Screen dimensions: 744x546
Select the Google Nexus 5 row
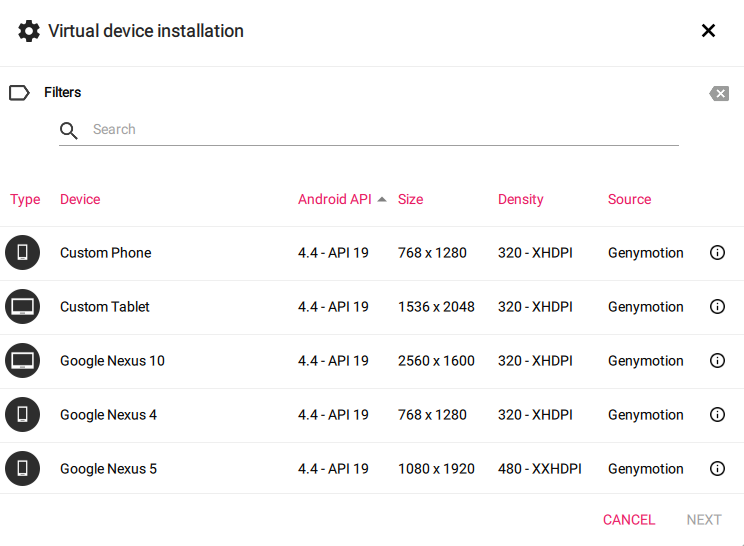point(372,469)
